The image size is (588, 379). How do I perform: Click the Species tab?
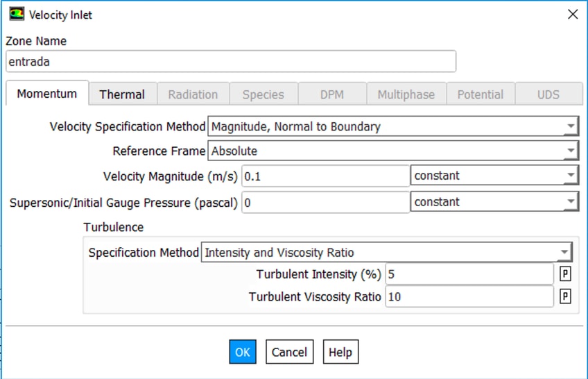coord(263,94)
